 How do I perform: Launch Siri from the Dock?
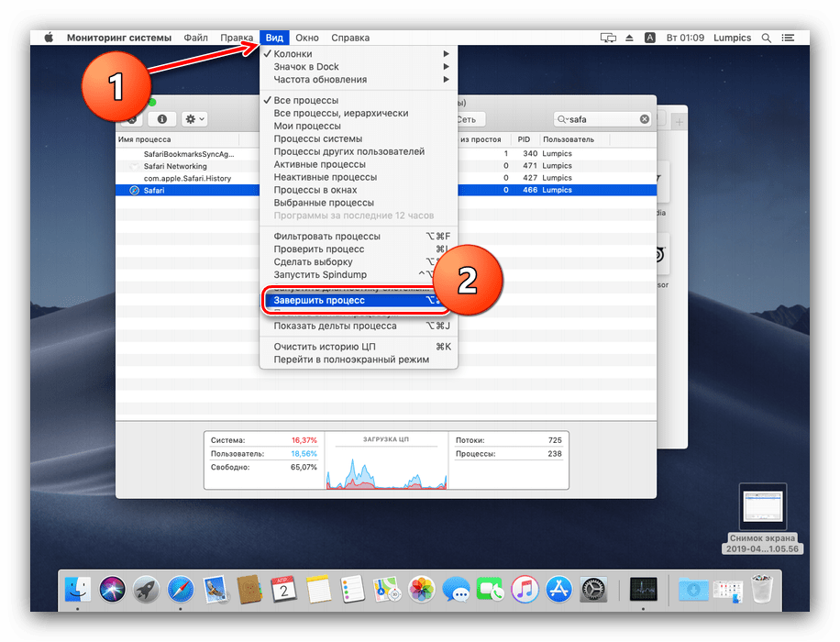(x=112, y=589)
